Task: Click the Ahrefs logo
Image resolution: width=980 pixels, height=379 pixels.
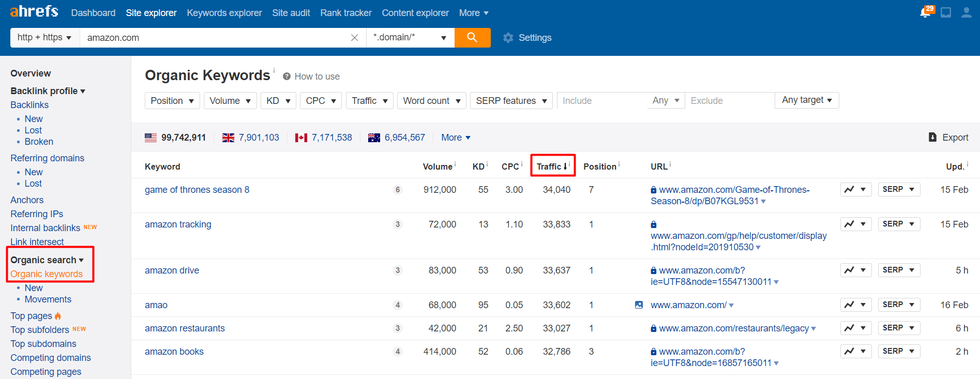Action: pos(34,11)
